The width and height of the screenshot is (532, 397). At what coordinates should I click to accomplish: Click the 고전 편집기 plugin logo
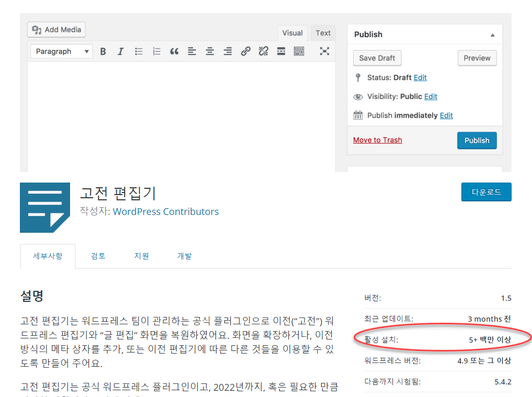(x=45, y=208)
